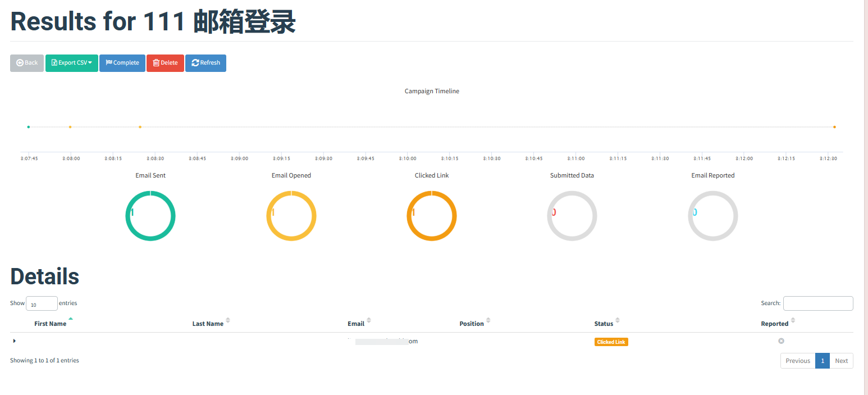
Task: Click the Clicked Link donut chart
Action: (x=432, y=216)
